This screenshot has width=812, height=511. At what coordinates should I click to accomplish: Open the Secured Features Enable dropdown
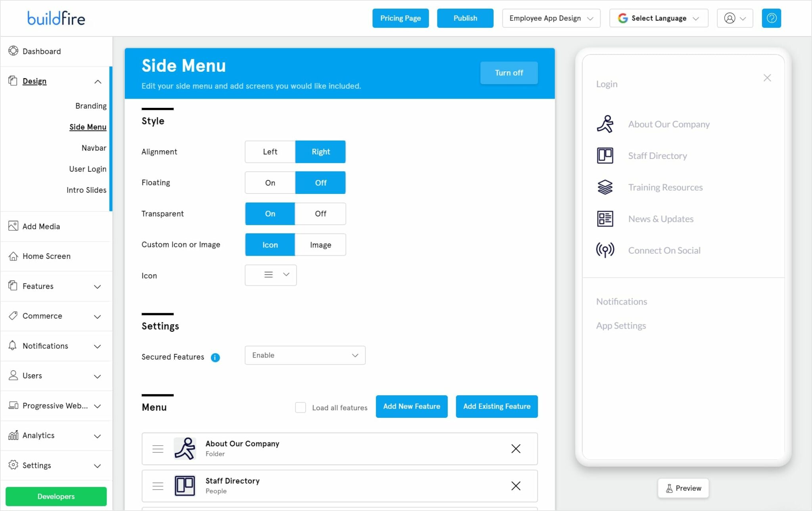click(x=304, y=355)
